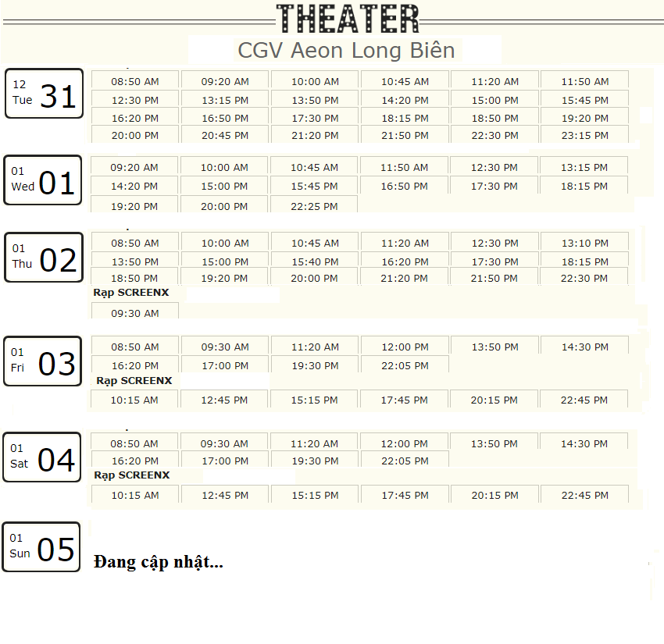Pick the 23:15 PM late show Tuesday 31
This screenshot has width=664, height=644.
(x=585, y=134)
